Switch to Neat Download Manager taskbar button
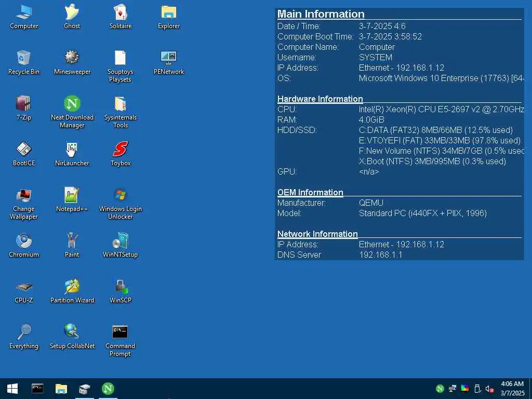 click(108, 389)
